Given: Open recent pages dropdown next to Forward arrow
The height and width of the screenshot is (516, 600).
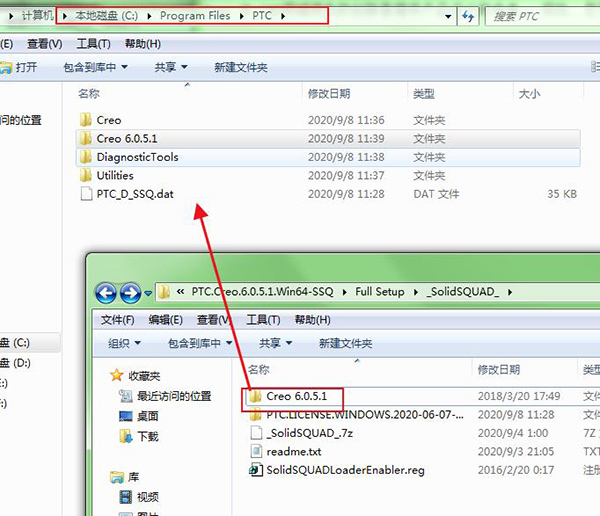Looking at the screenshot, I should click(x=148, y=294).
